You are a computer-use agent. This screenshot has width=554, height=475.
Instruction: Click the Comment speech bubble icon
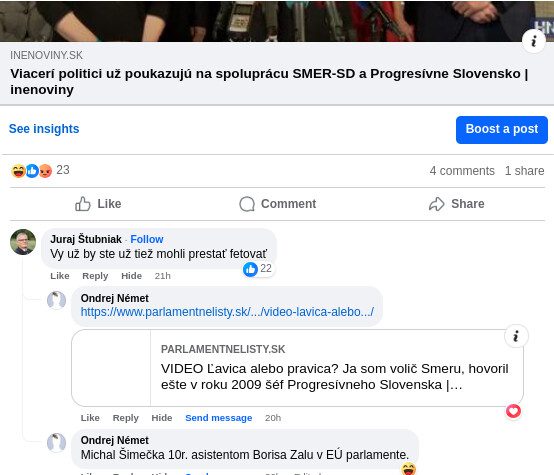(247, 204)
